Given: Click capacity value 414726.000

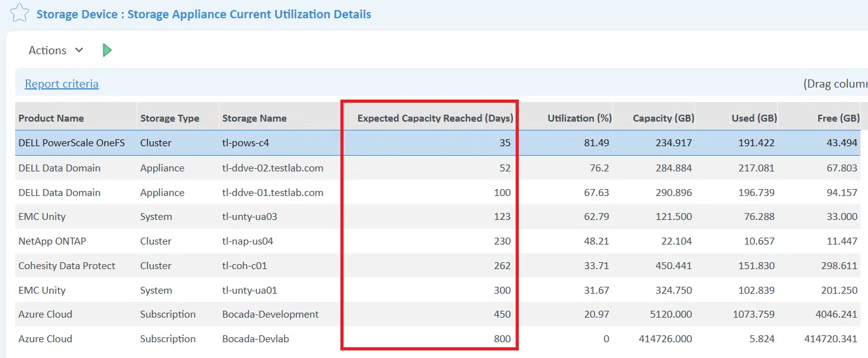Looking at the screenshot, I should click(x=664, y=339).
